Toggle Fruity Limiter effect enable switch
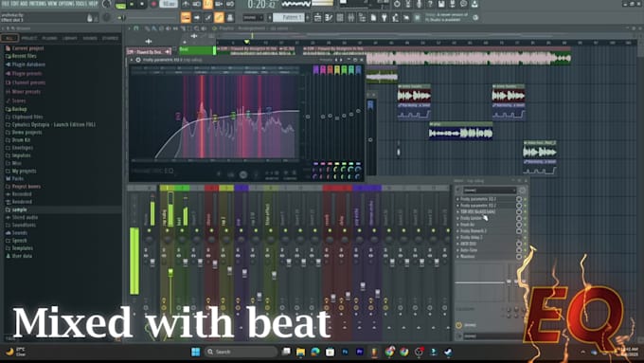The image size is (644, 363). coord(525,218)
